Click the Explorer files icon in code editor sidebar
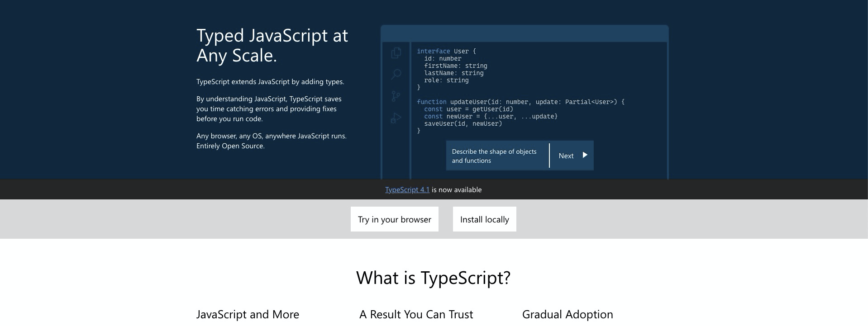 pyautogui.click(x=396, y=53)
